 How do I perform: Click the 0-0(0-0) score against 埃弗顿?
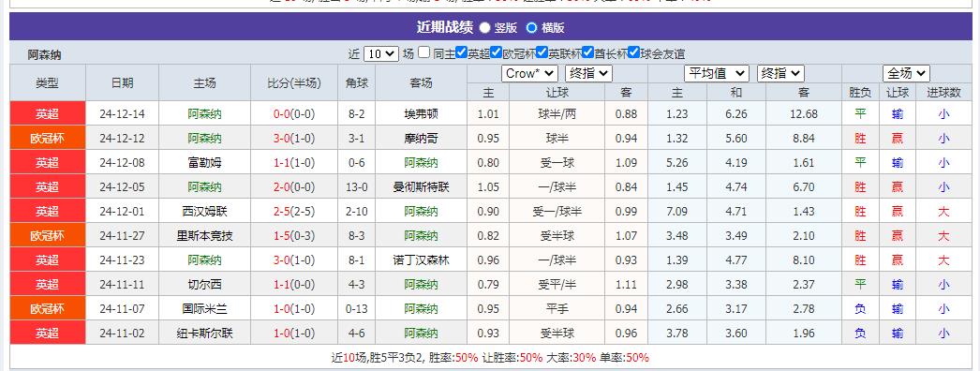coord(294,113)
